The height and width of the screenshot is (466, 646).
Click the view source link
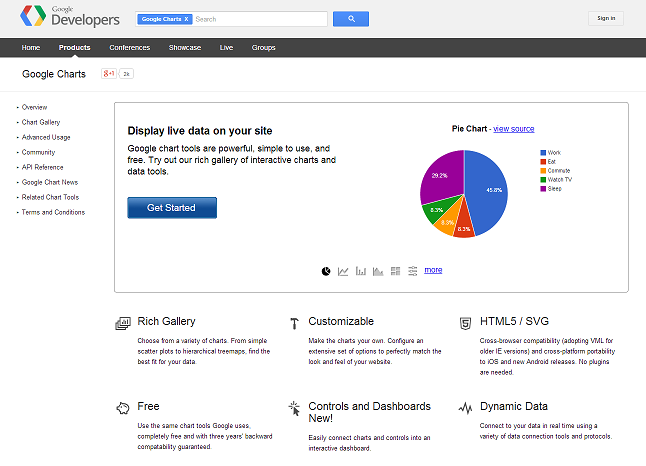[x=514, y=129]
